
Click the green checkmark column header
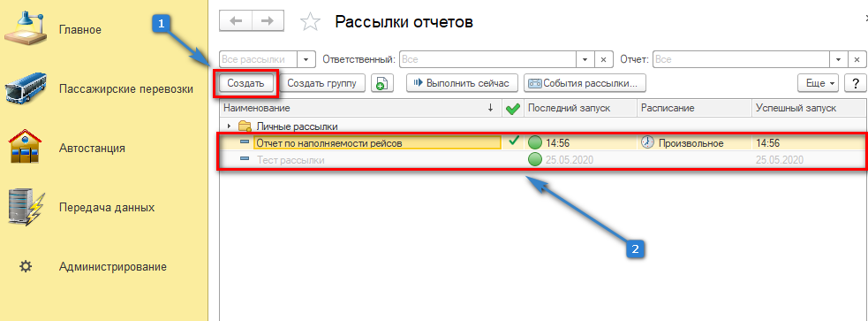[x=513, y=109]
